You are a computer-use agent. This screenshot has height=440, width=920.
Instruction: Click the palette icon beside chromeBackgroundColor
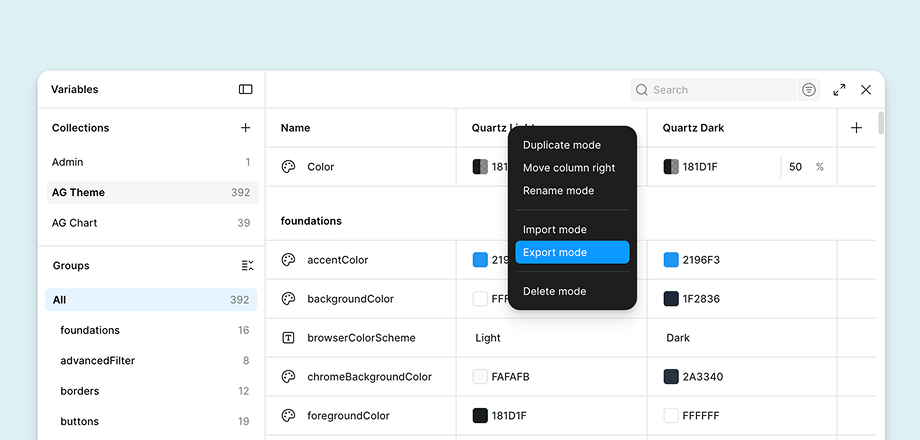click(288, 377)
